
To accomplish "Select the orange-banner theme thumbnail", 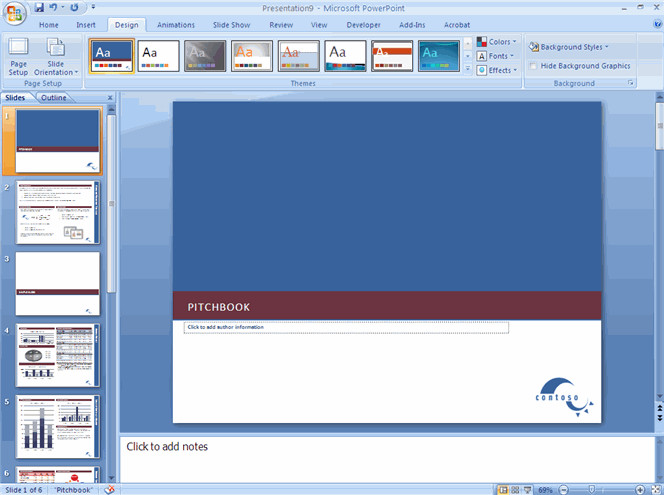I will [392, 56].
